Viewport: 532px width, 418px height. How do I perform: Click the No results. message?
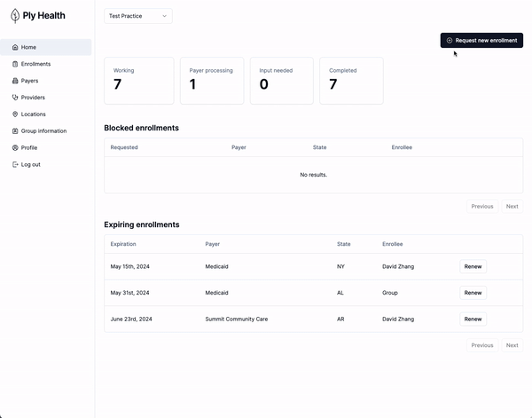314,175
